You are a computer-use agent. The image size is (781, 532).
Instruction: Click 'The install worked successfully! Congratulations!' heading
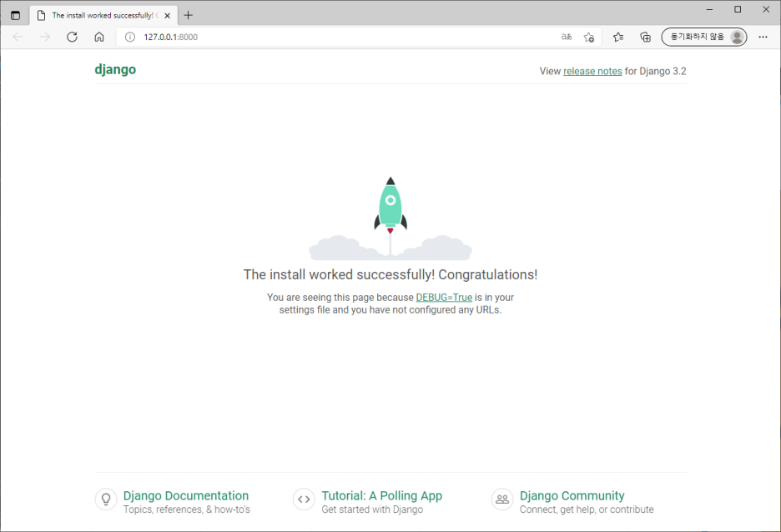[x=390, y=274]
